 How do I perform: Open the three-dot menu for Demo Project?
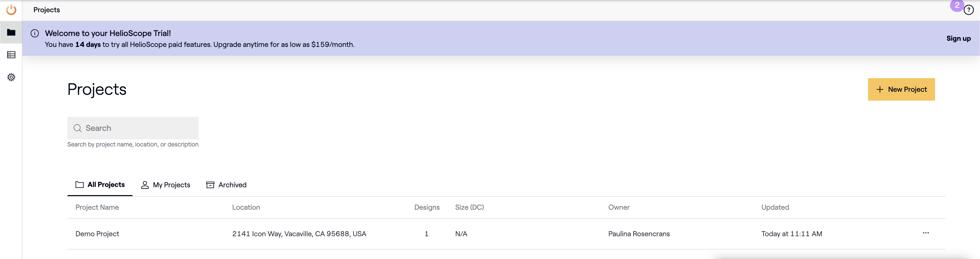click(x=926, y=233)
